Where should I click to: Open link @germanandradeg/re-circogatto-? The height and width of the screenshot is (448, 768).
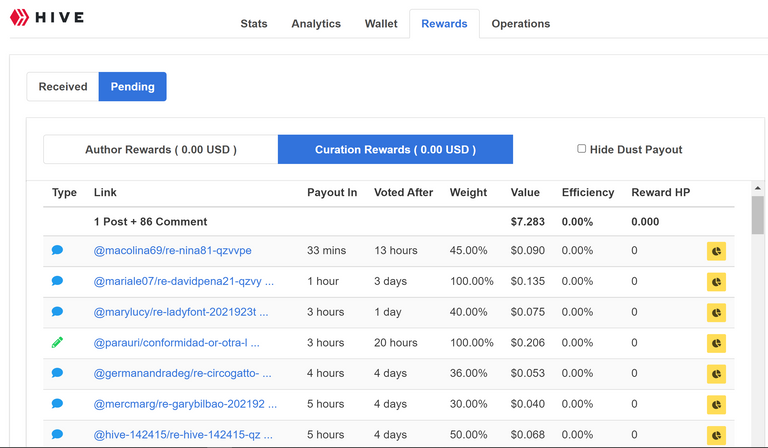pyautogui.click(x=182, y=373)
